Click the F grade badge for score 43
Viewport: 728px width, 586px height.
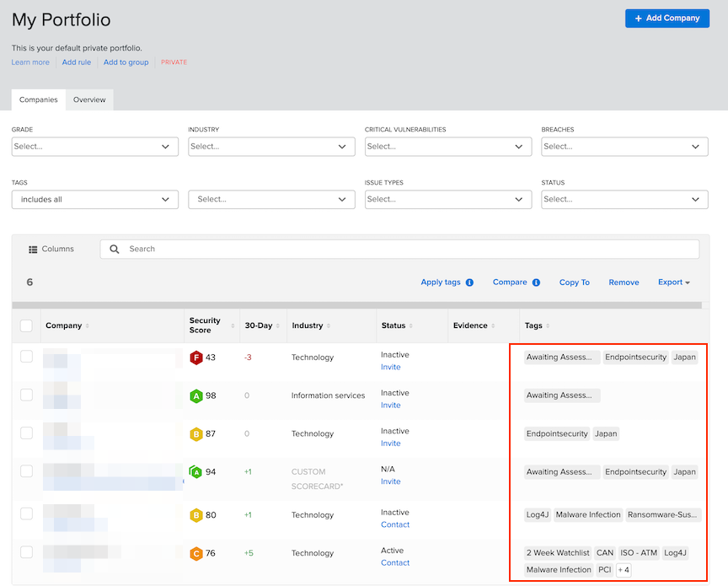click(196, 358)
